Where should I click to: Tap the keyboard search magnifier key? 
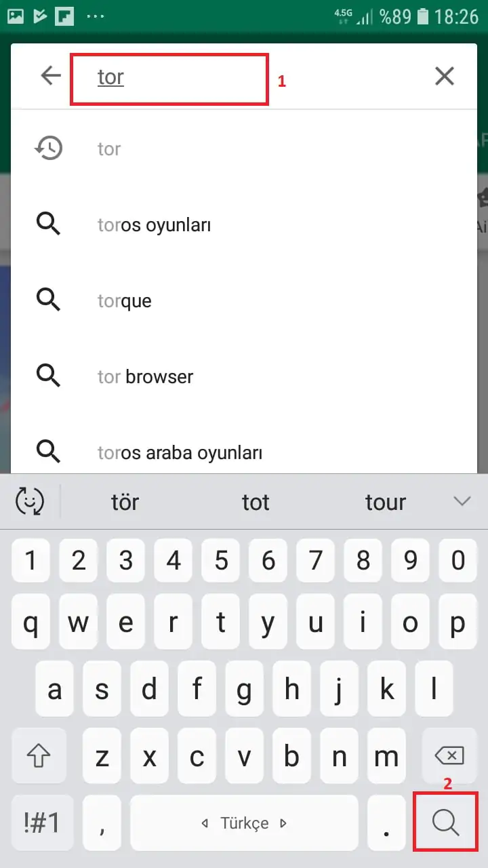click(x=445, y=823)
